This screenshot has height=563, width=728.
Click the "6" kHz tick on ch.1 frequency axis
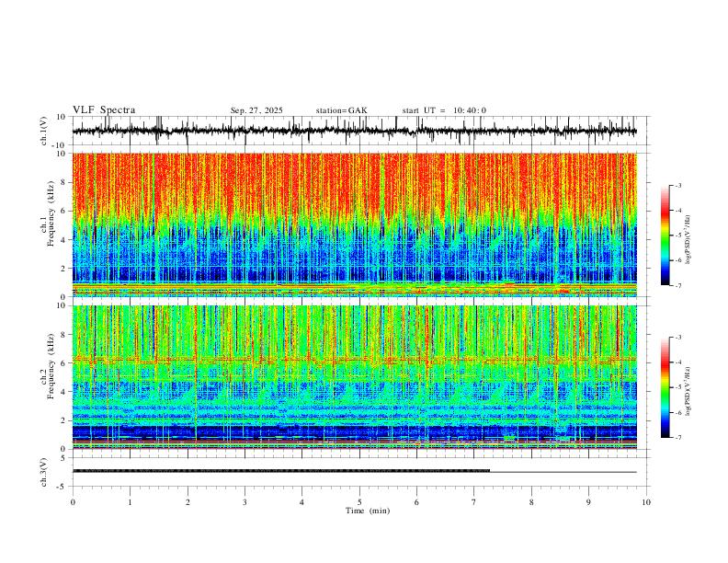(x=63, y=211)
